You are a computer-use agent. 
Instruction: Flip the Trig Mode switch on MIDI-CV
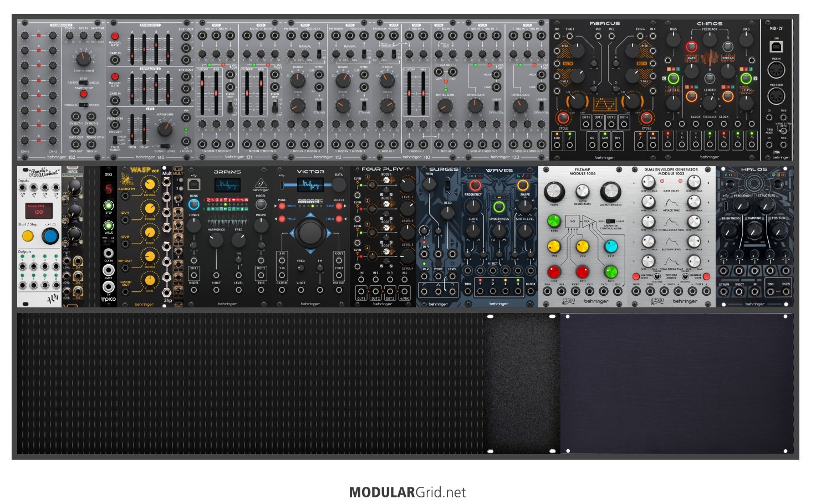(x=783, y=131)
